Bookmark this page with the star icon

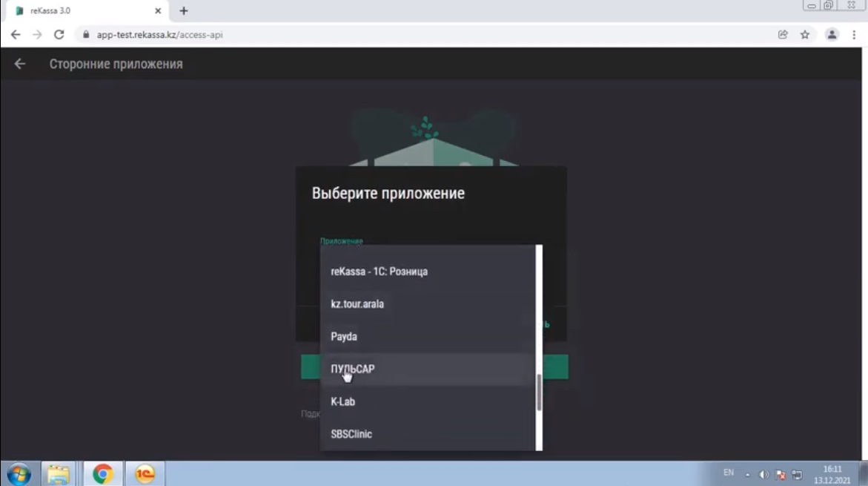coord(805,34)
